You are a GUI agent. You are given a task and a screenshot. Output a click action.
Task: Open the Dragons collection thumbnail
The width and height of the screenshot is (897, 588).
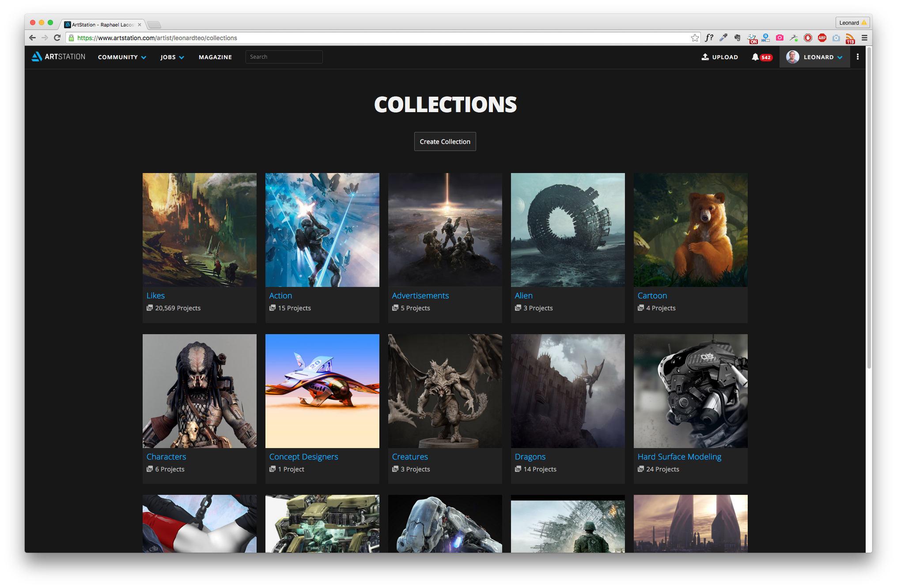click(568, 391)
